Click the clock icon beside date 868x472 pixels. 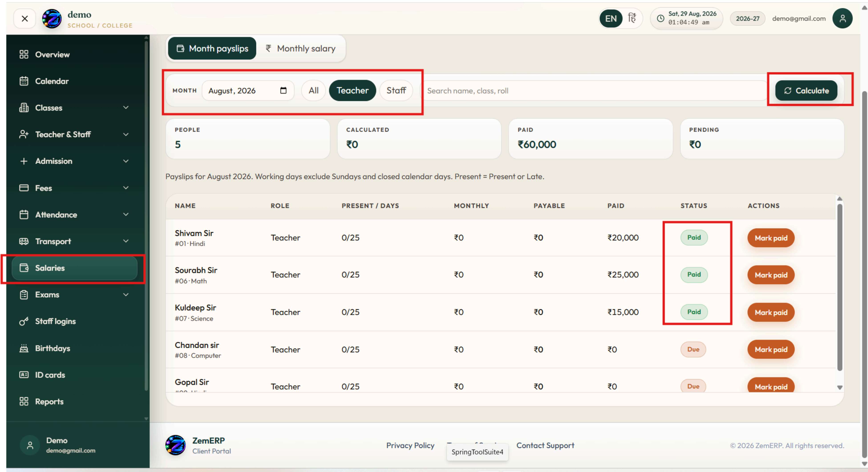coord(660,18)
